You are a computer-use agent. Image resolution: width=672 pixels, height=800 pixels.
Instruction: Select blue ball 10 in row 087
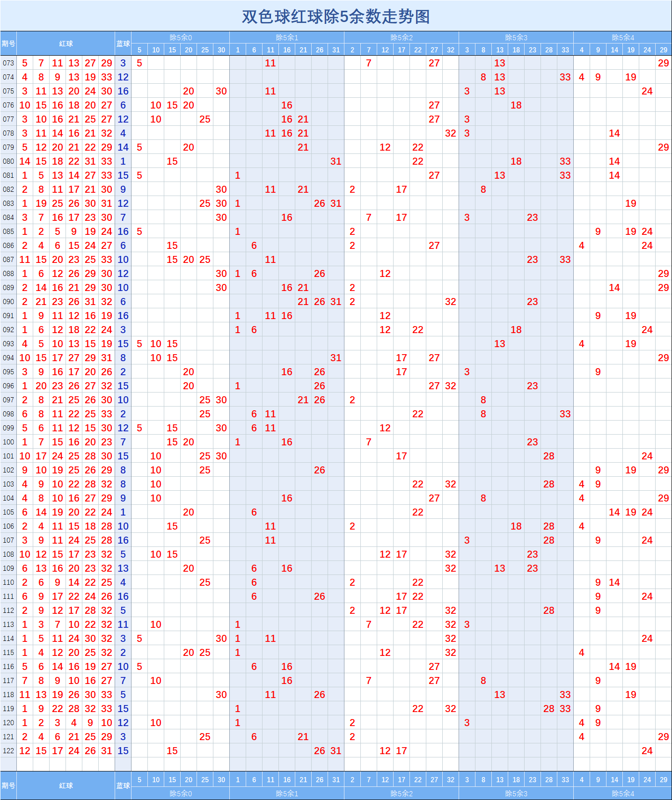(x=123, y=259)
